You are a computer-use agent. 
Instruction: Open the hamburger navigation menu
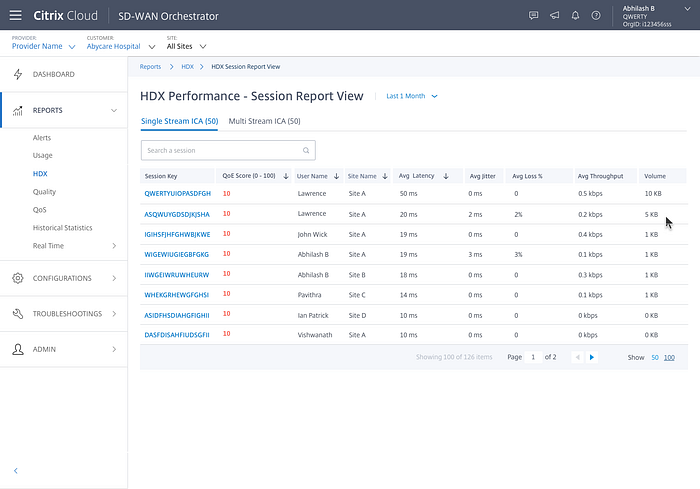[x=16, y=15]
